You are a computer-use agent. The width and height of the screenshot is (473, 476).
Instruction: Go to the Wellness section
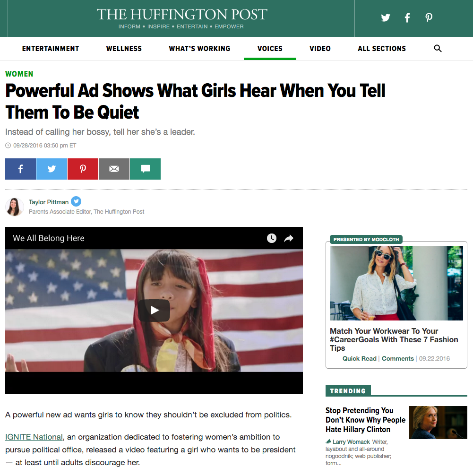pos(124,49)
